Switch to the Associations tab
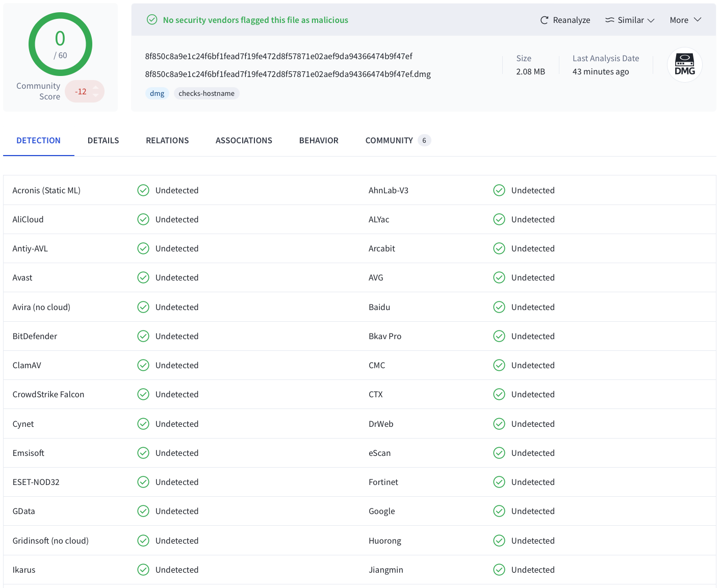The width and height of the screenshot is (720, 588). click(x=244, y=140)
